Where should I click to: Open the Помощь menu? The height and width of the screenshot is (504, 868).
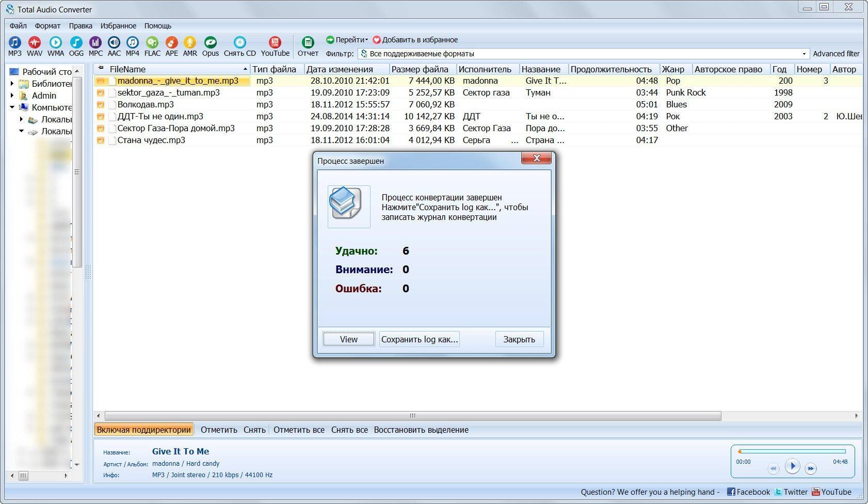pyautogui.click(x=157, y=26)
